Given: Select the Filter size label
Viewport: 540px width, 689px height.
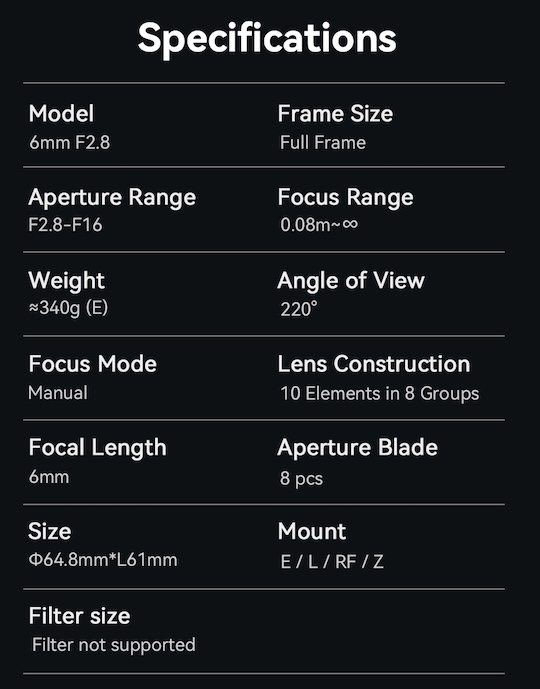Looking at the screenshot, I should tap(80, 616).
